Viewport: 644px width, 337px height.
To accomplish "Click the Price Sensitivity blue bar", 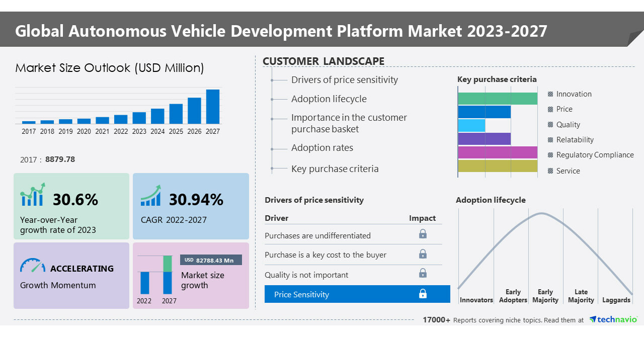I will (x=357, y=294).
